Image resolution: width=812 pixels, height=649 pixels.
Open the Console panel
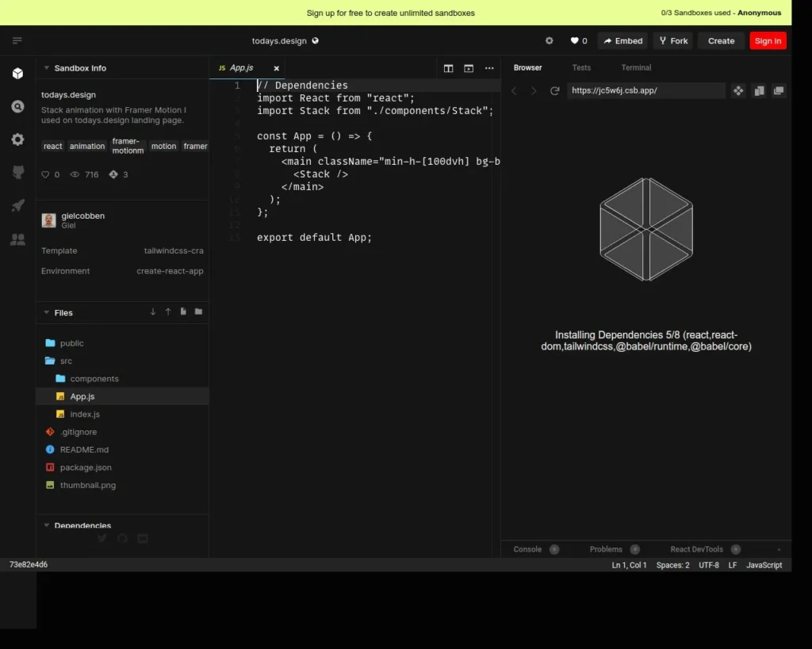coord(536,549)
